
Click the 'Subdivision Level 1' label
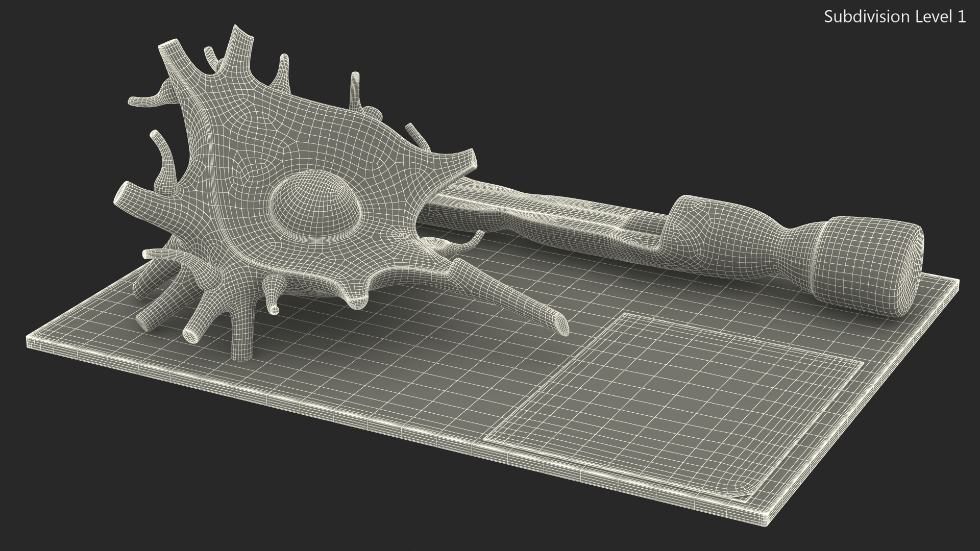click(x=895, y=17)
